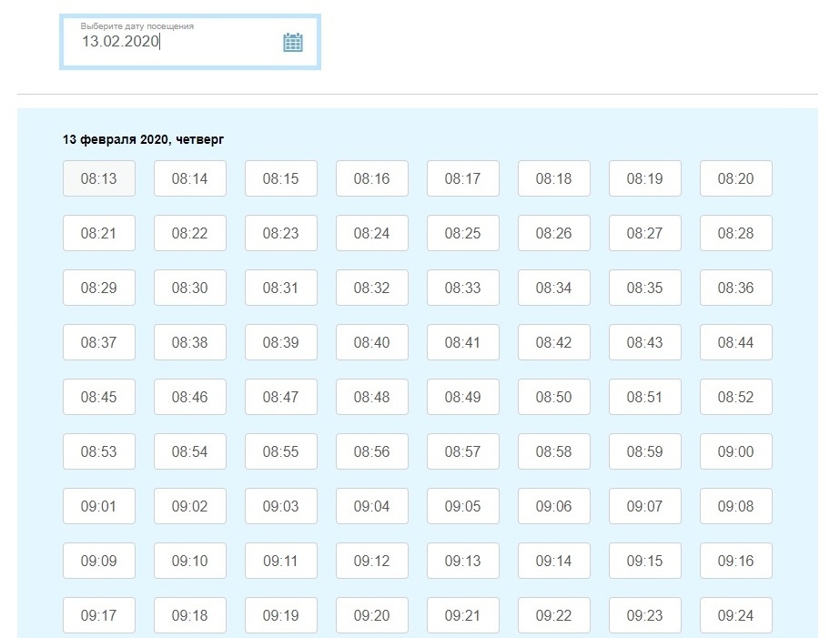Select the 08:44 time slot

tap(736, 342)
